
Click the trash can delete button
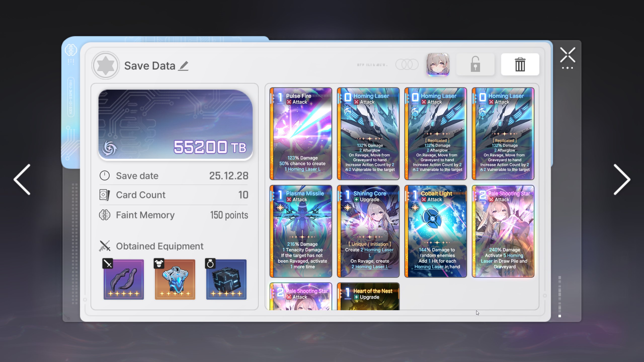520,64
